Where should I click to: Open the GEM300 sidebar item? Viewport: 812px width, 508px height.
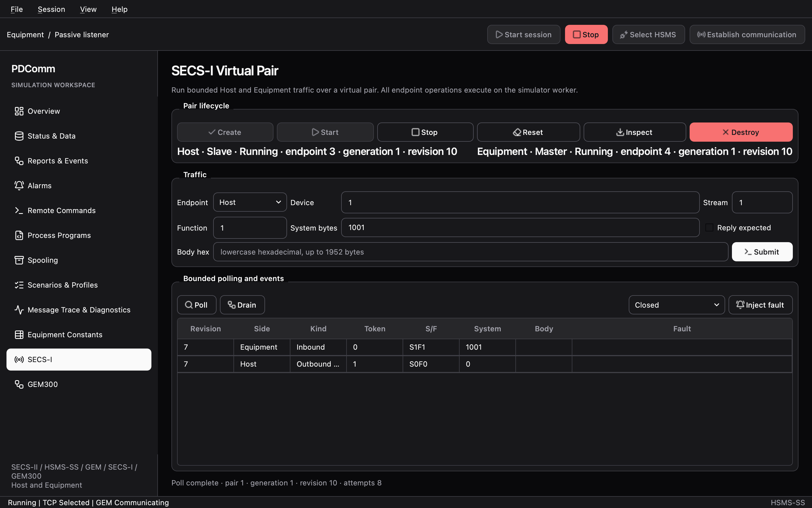pyautogui.click(x=79, y=384)
